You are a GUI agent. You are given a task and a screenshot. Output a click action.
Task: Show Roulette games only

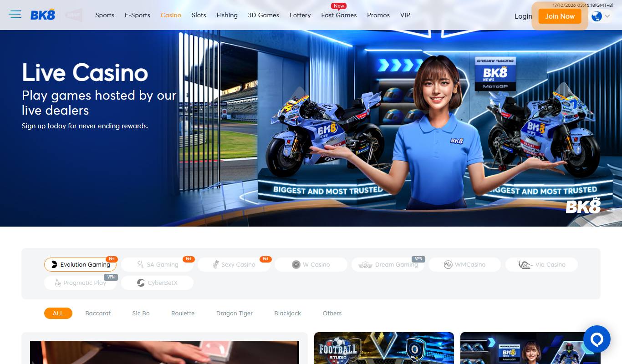pyautogui.click(x=183, y=313)
